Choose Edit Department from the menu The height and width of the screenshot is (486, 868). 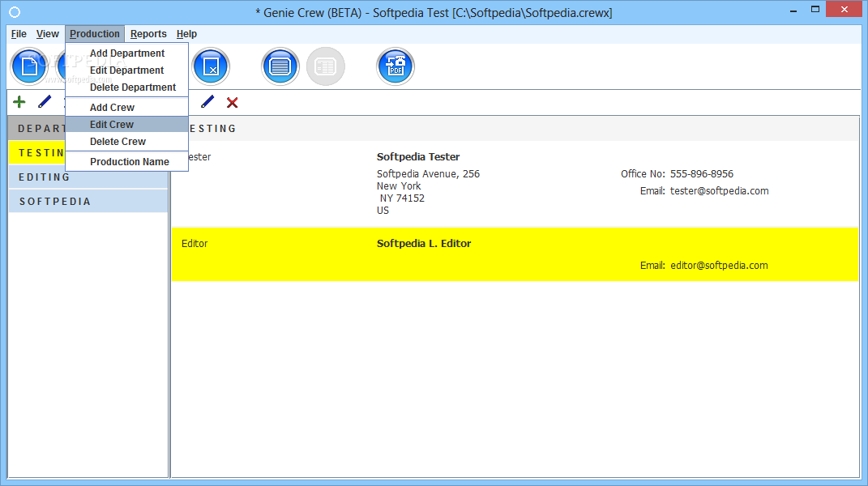pos(126,70)
